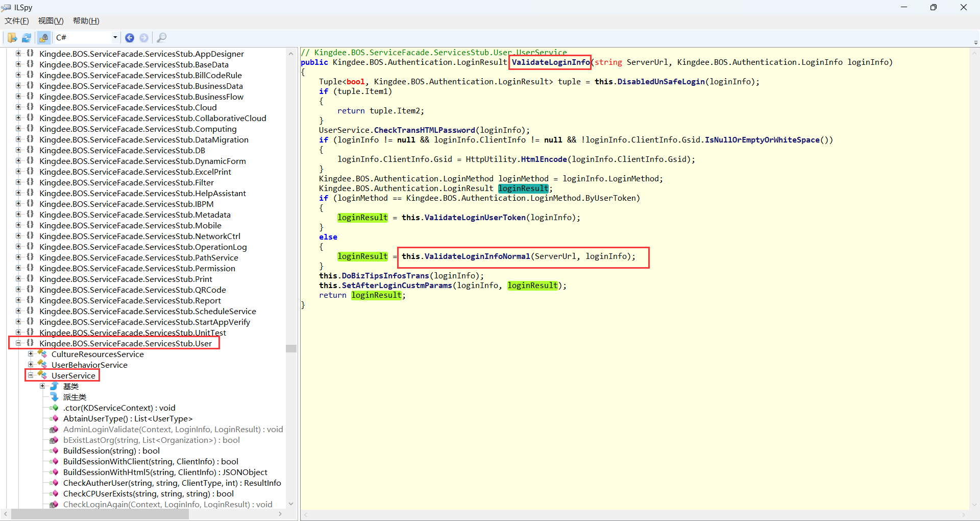Click the HtmlEncode method reference
980x521 pixels.
tap(544, 159)
